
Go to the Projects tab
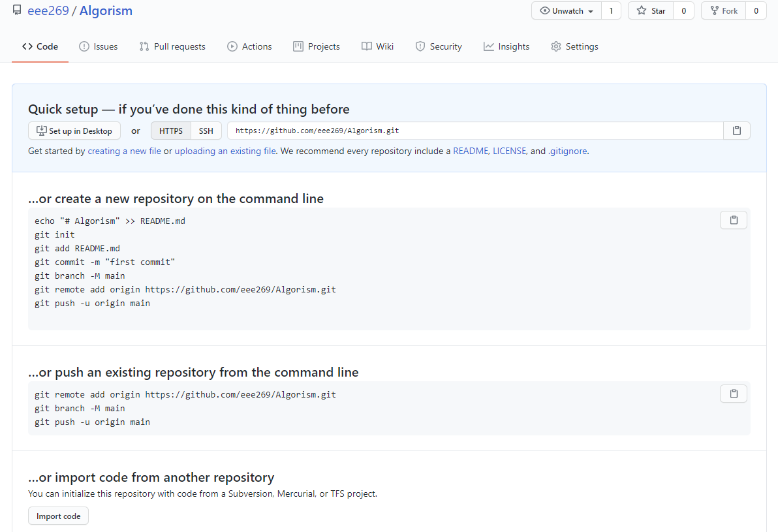click(x=317, y=46)
